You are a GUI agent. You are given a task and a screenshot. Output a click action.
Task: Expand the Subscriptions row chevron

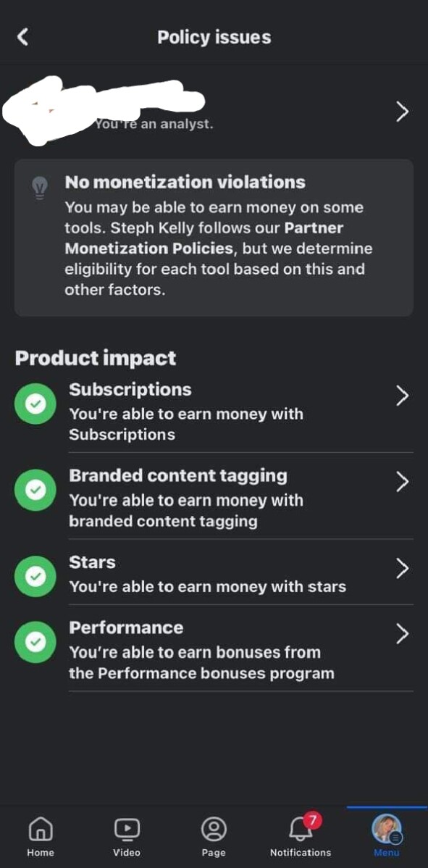[403, 396]
